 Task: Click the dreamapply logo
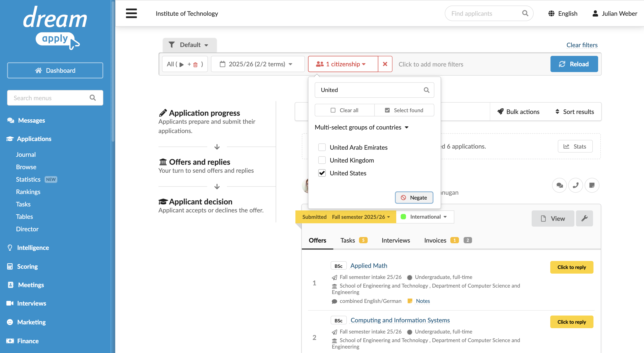pyautogui.click(x=55, y=27)
